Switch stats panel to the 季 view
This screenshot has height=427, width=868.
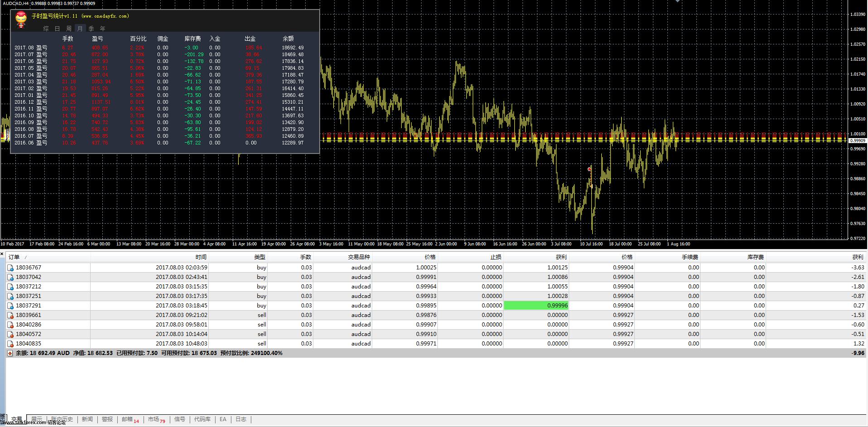91,29
